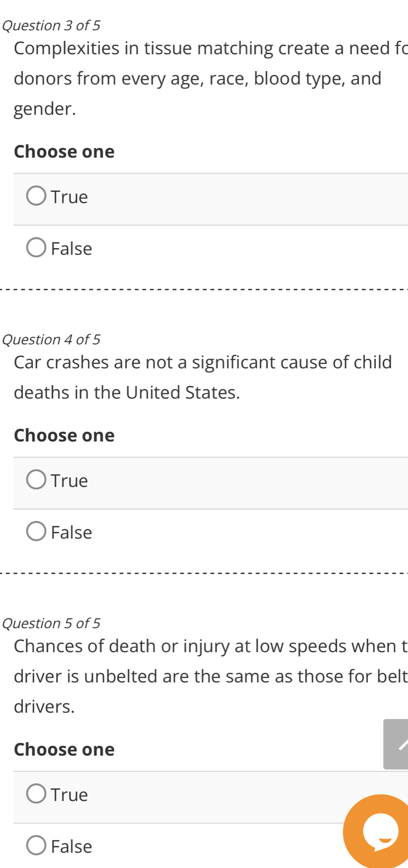408x868 pixels.
Task: Click the True label text for unbelted driver question
Action: pos(70,795)
